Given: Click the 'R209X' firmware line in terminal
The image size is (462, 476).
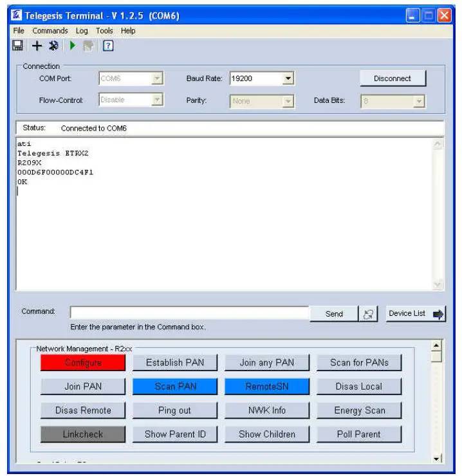Looking at the screenshot, I should [29, 163].
